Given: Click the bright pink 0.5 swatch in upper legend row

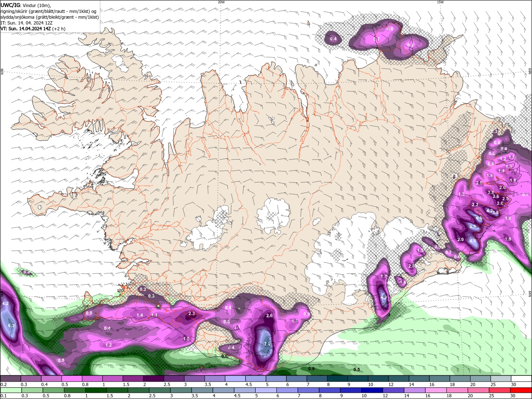Looking at the screenshot, I should (71, 379).
